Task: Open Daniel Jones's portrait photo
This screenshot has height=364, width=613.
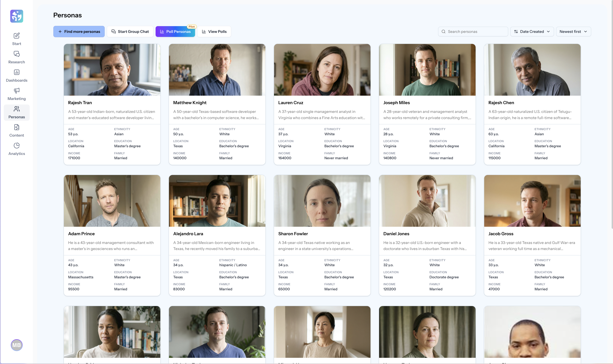Action: 427,201
